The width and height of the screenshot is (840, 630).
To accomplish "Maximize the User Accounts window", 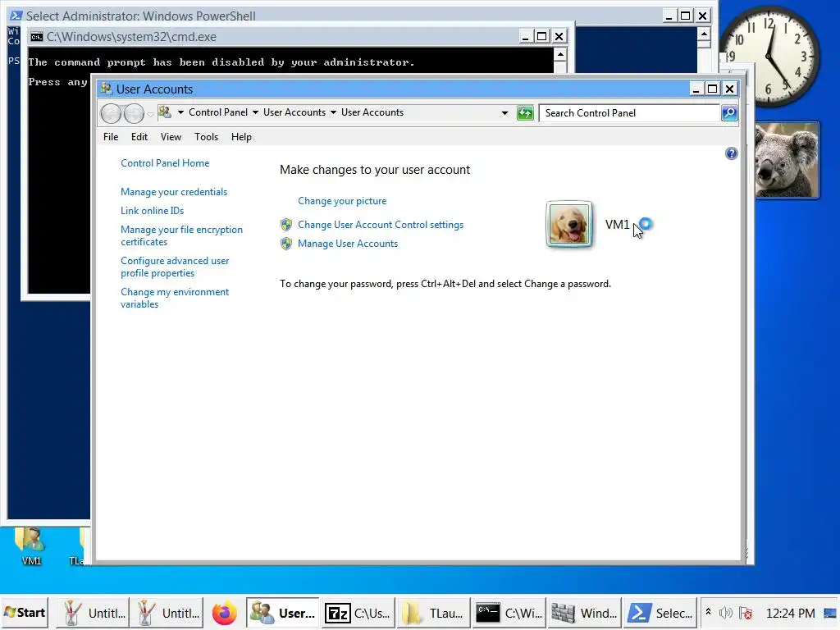I will pos(713,89).
